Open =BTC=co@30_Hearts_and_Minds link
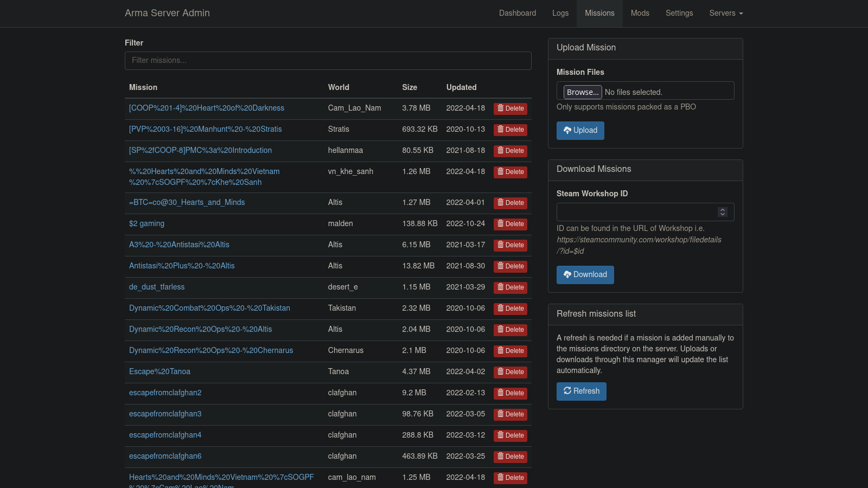The height and width of the screenshot is (488, 868). point(187,202)
